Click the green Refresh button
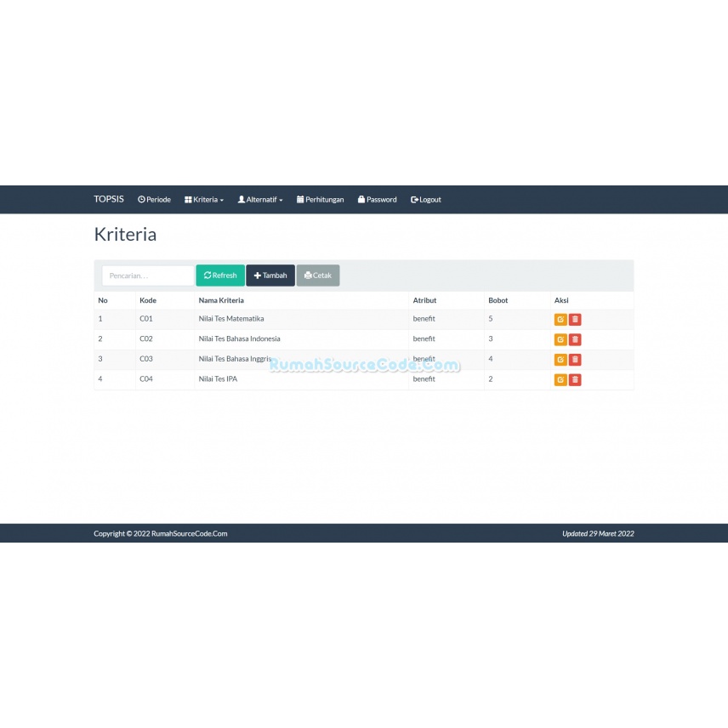Viewport: 728px width, 728px height. tap(220, 276)
